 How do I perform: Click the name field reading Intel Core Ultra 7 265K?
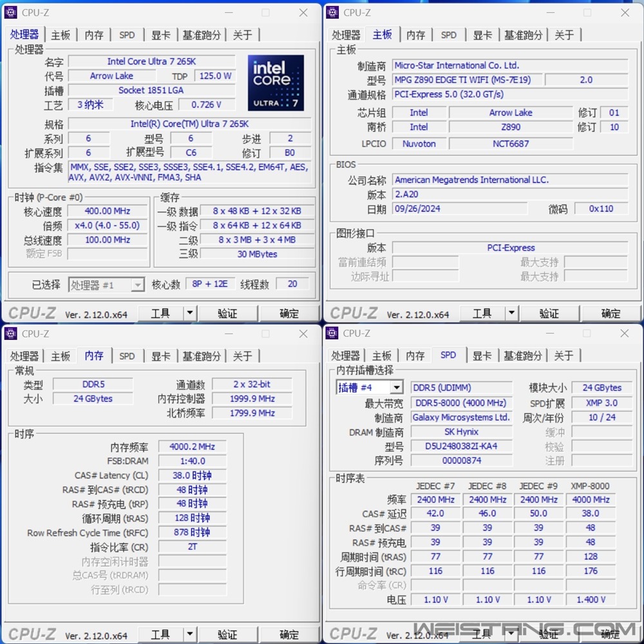click(151, 62)
